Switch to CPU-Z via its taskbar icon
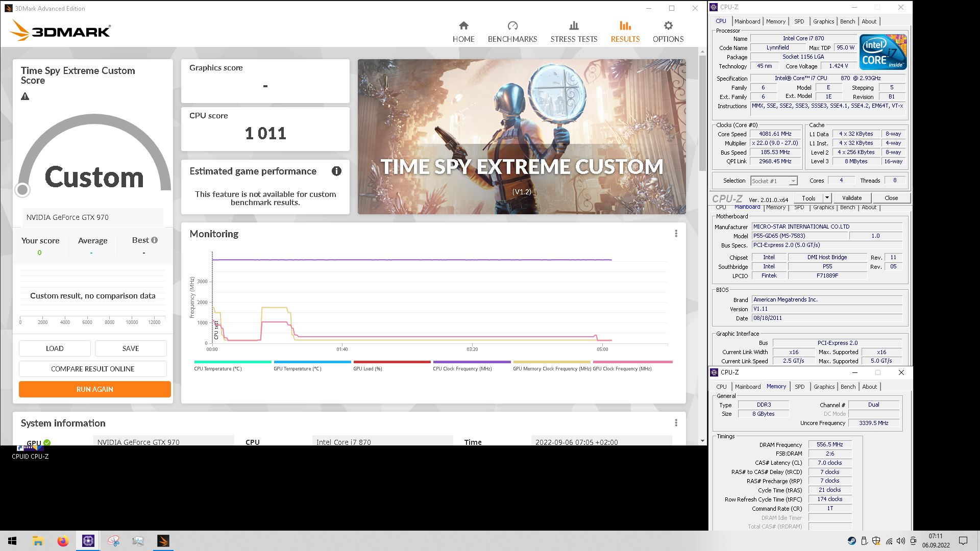980x551 pixels. [88, 541]
